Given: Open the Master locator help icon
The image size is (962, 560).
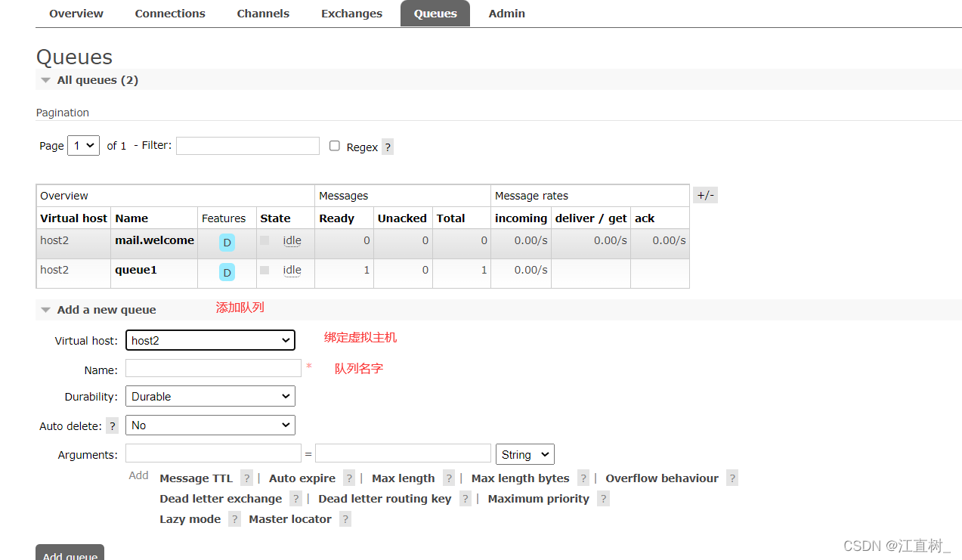Looking at the screenshot, I should (x=345, y=518).
